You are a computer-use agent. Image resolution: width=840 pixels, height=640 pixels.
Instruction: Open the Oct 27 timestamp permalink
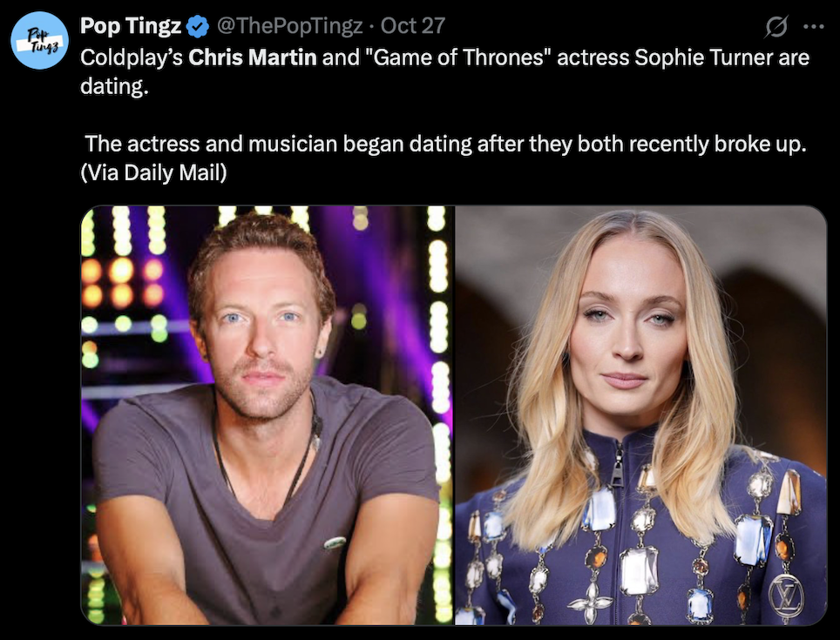click(x=413, y=25)
